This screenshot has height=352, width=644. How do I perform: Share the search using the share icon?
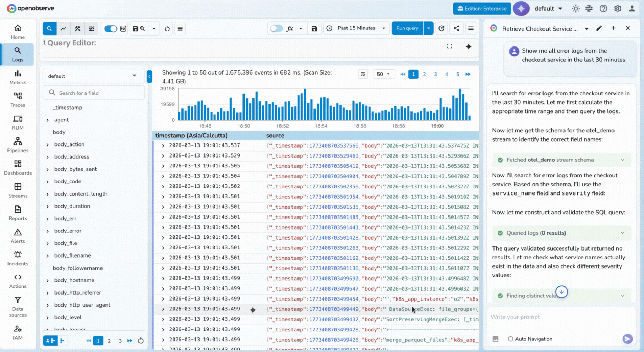457,28
